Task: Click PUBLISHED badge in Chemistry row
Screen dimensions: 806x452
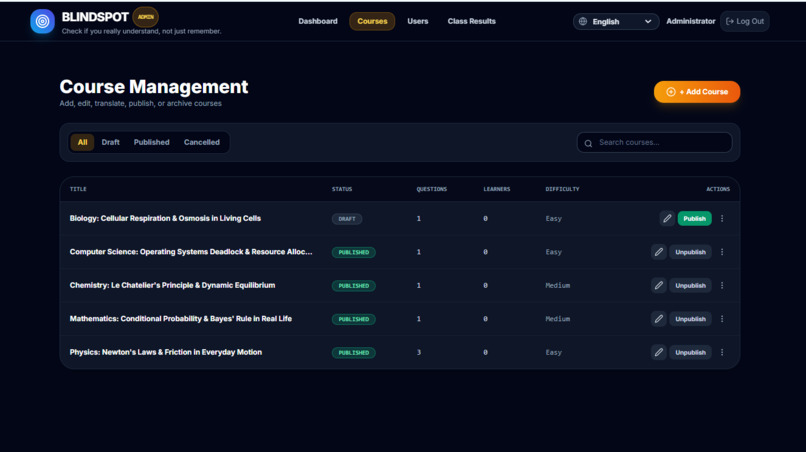Action: (354, 286)
